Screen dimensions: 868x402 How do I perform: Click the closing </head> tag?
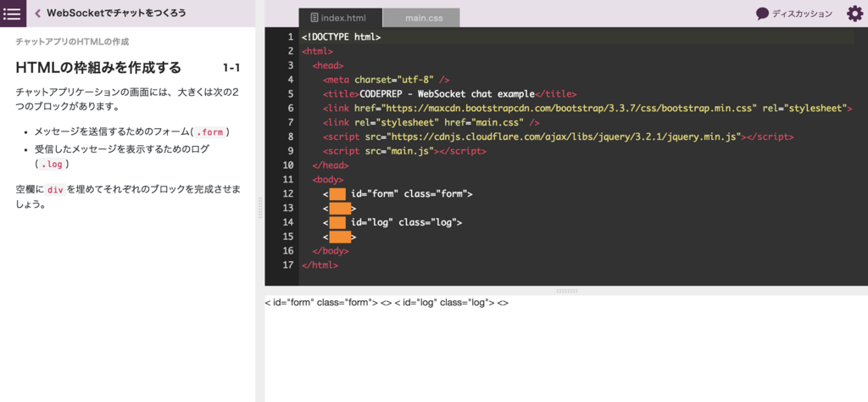[331, 165]
